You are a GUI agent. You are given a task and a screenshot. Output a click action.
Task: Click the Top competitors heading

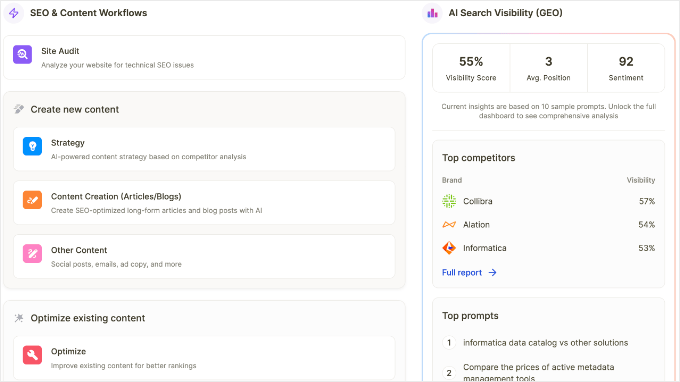pyautogui.click(x=478, y=158)
